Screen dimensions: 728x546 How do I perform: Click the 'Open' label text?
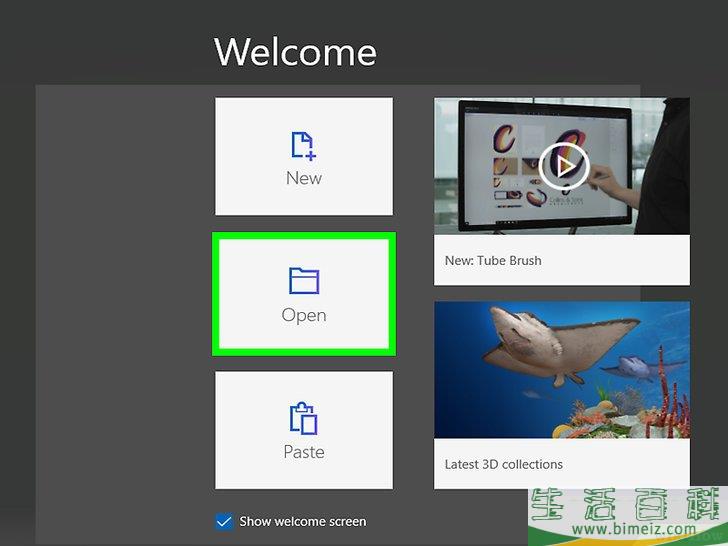point(304,315)
